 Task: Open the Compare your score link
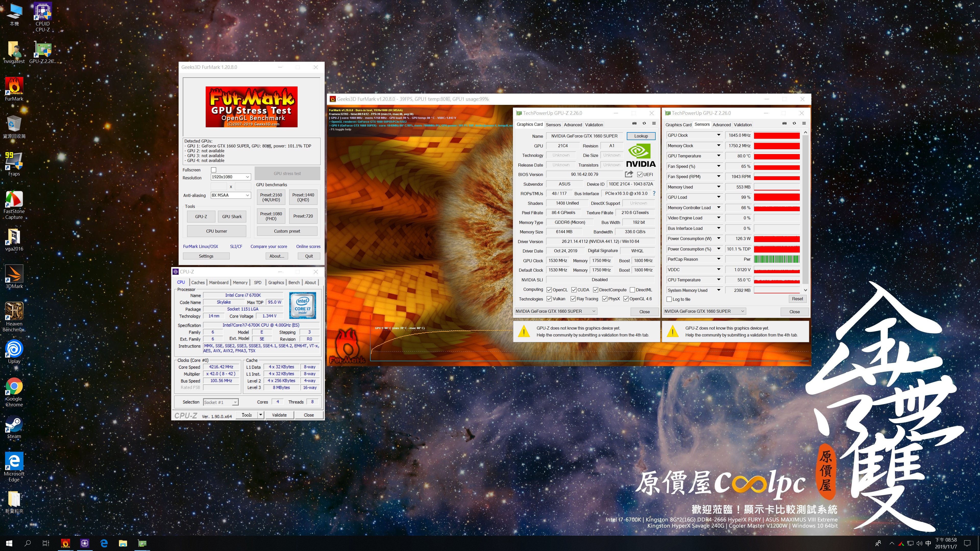[x=268, y=246]
